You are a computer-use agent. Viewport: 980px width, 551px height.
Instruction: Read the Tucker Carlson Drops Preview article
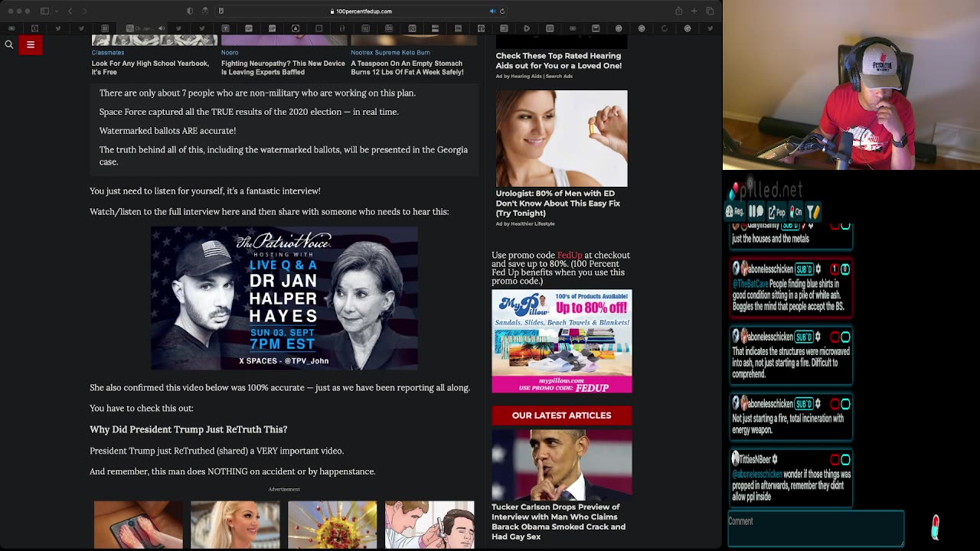click(559, 521)
